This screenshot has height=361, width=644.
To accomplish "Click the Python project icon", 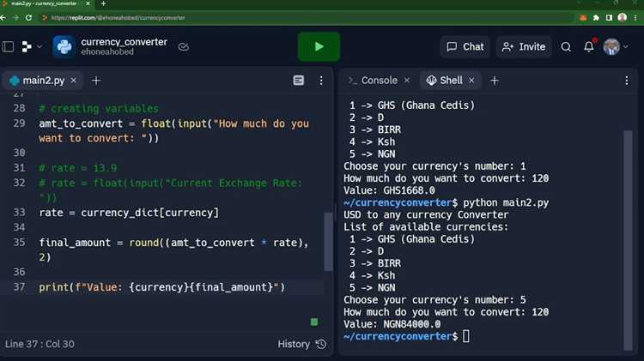I will [x=64, y=47].
